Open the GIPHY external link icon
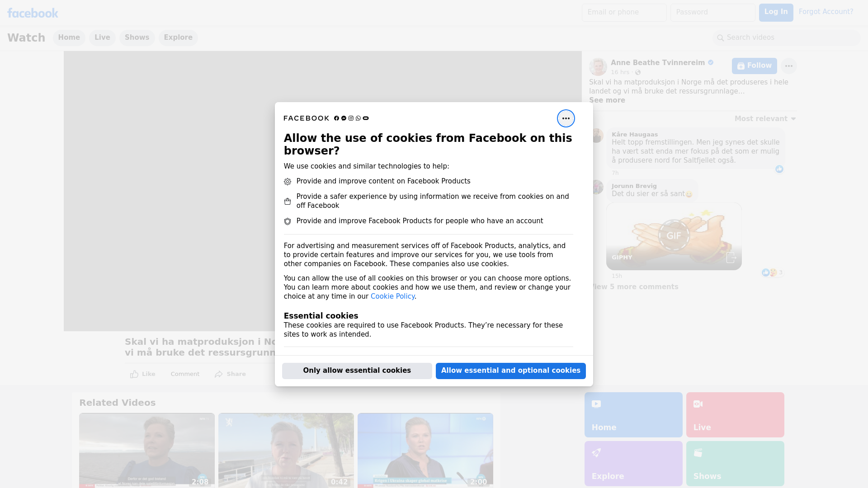 pos(731,258)
